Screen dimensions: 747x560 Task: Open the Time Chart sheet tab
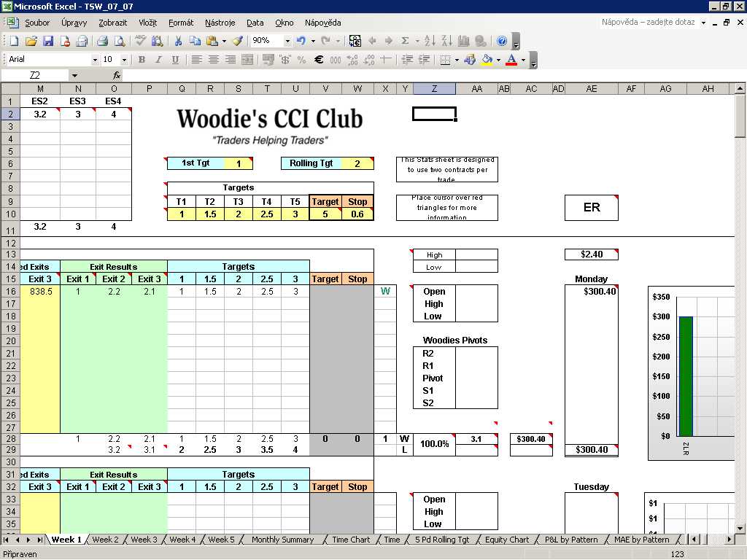[x=351, y=540]
